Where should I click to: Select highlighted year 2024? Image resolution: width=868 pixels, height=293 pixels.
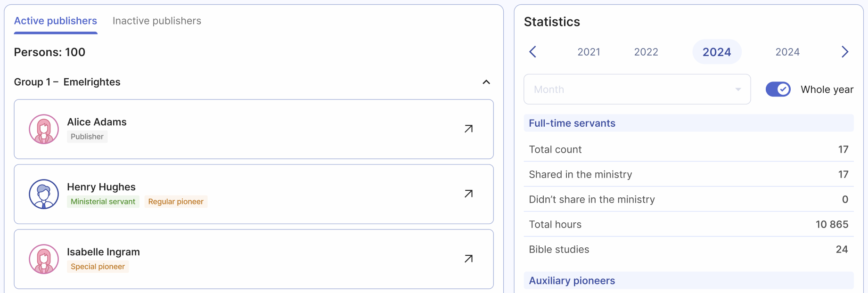tap(717, 52)
